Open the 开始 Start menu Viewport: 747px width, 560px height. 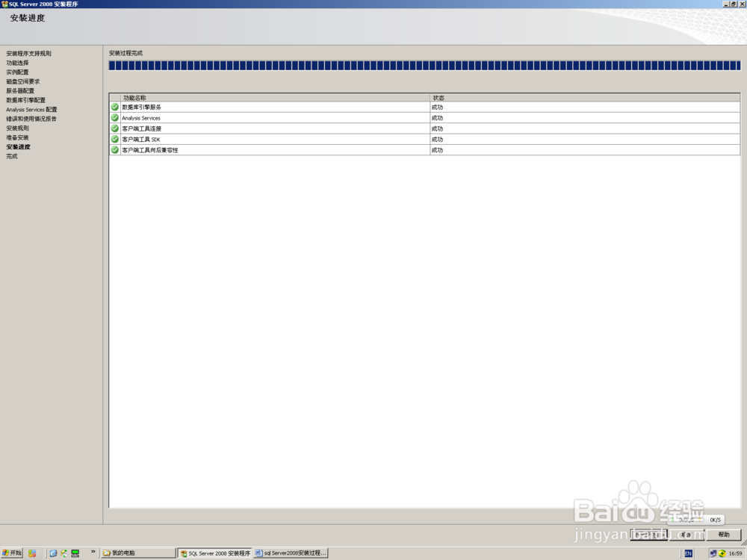coord(12,553)
